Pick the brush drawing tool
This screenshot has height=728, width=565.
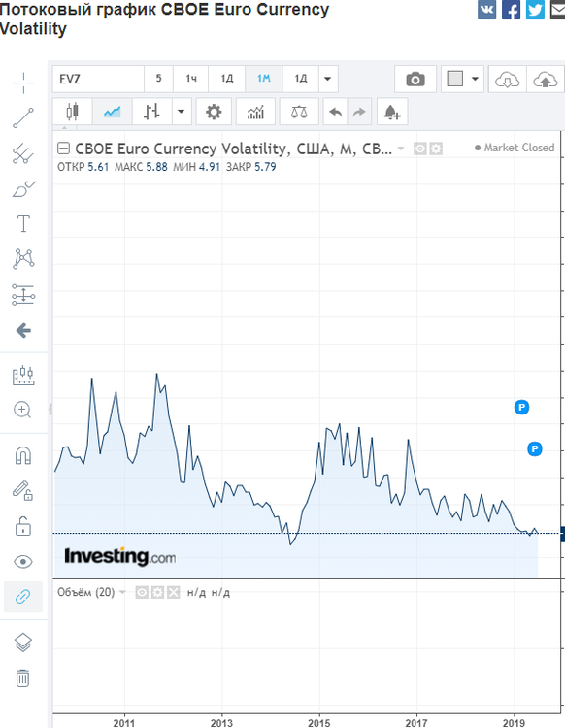pos(23,188)
